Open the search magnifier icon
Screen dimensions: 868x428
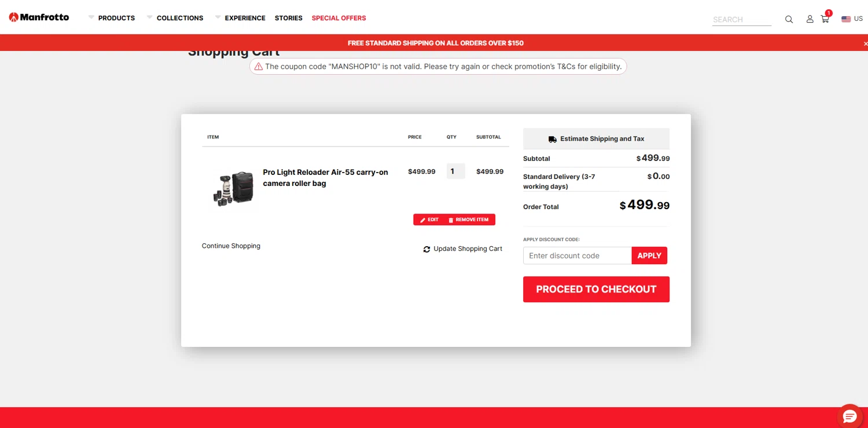click(789, 19)
